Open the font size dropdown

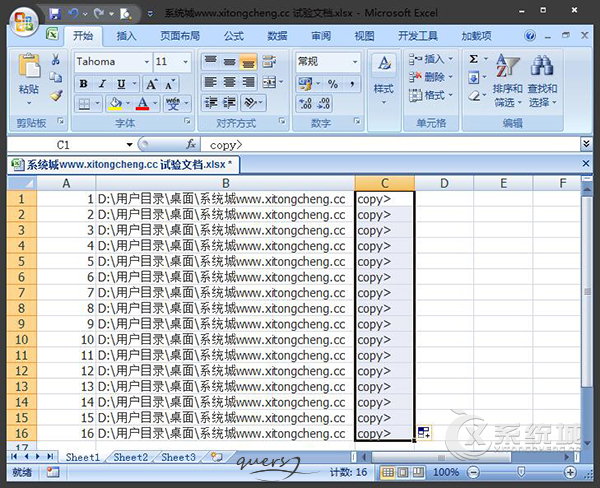click(186, 62)
